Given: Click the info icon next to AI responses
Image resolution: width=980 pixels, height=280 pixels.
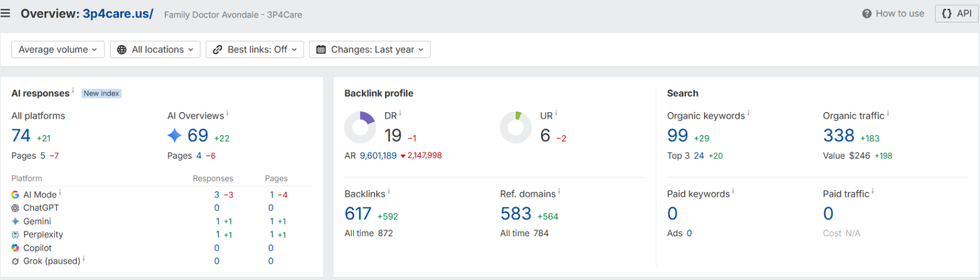Looking at the screenshot, I should tap(73, 91).
